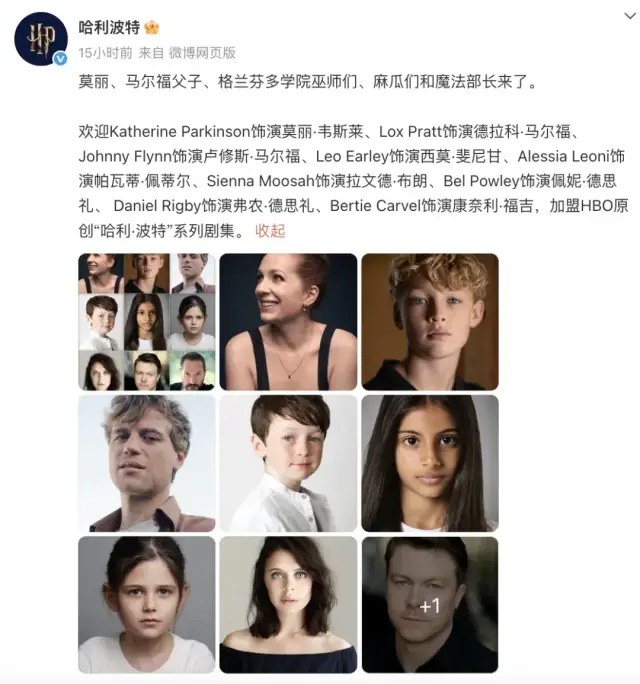The image size is (640, 684).
Task: Click the 微博网页版 source link
Action: point(202,53)
